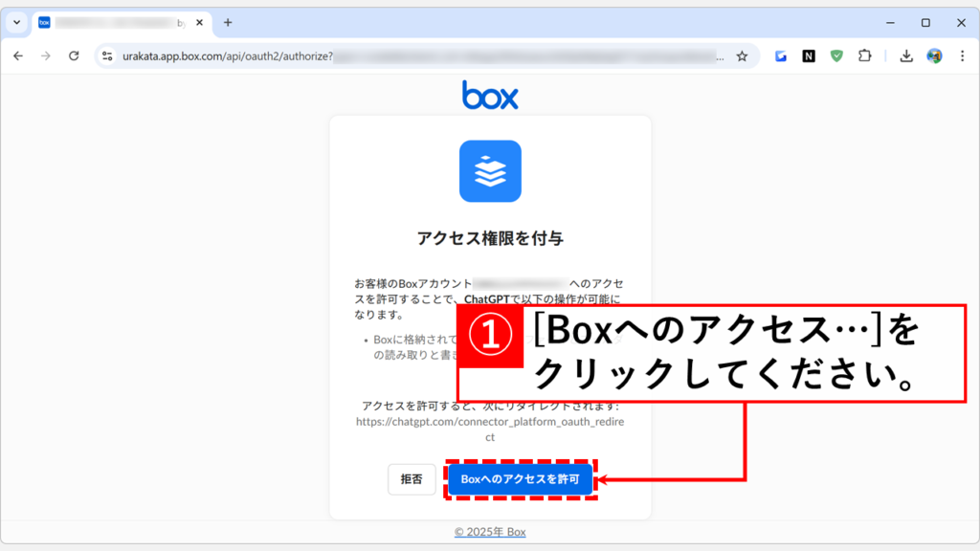Reload the page with the refresh icon
The image size is (980, 551).
tap(74, 56)
